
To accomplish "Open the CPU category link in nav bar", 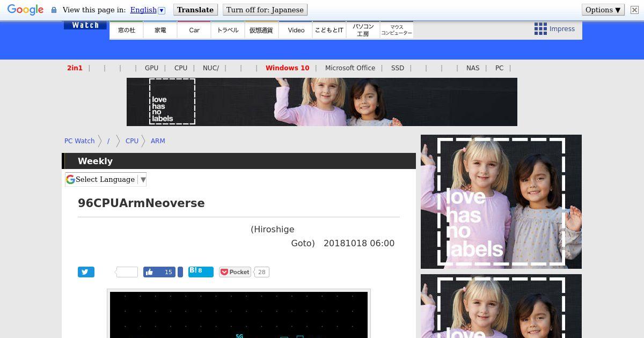I will coord(181,68).
